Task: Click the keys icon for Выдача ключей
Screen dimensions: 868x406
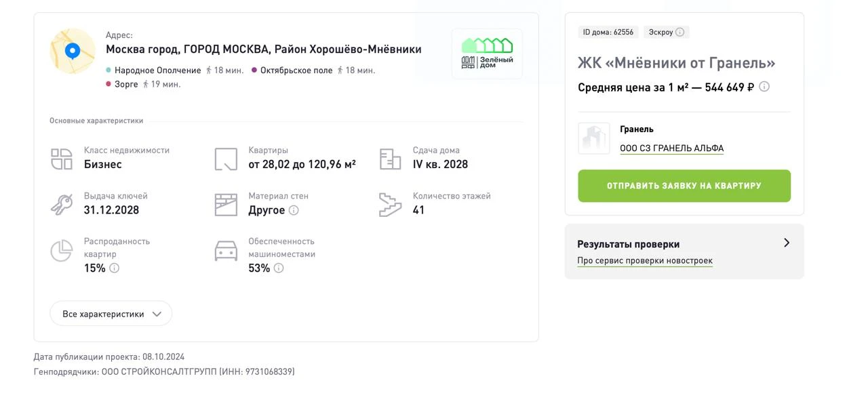Action: point(62,204)
